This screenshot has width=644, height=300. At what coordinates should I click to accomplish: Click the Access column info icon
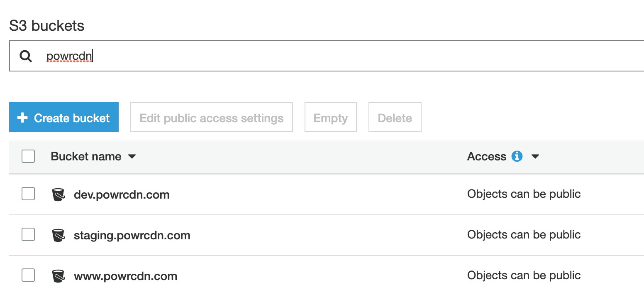pyautogui.click(x=517, y=157)
